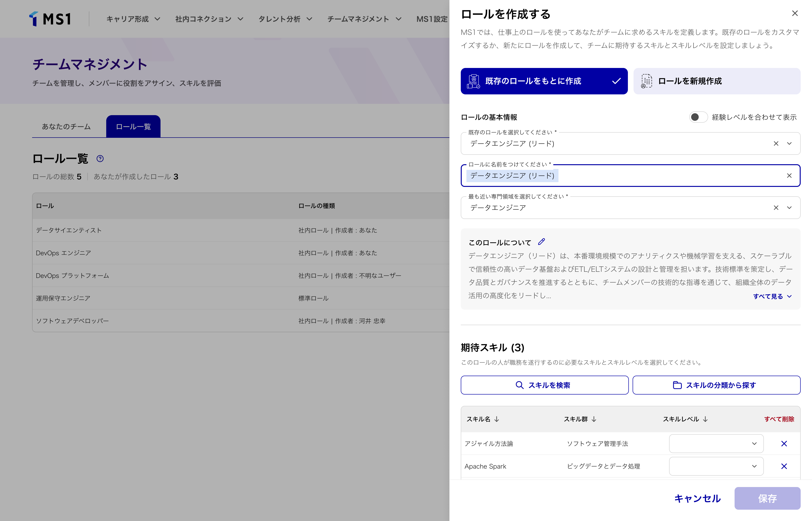Click データサイエンティスト role row
The height and width of the screenshot is (521, 812).
(241, 230)
